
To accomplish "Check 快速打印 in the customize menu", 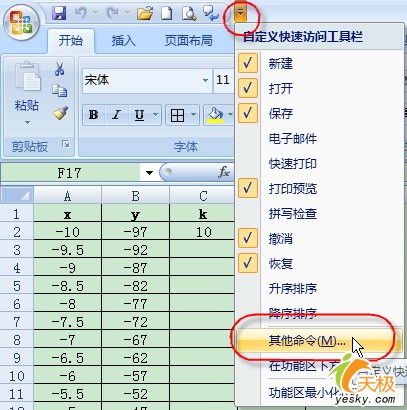I will (293, 163).
